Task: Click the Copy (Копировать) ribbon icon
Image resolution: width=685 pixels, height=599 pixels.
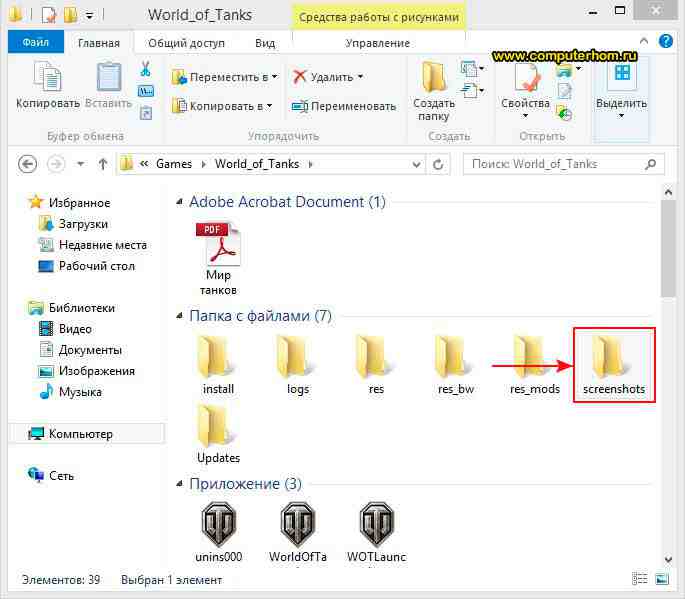Action: click(47, 78)
